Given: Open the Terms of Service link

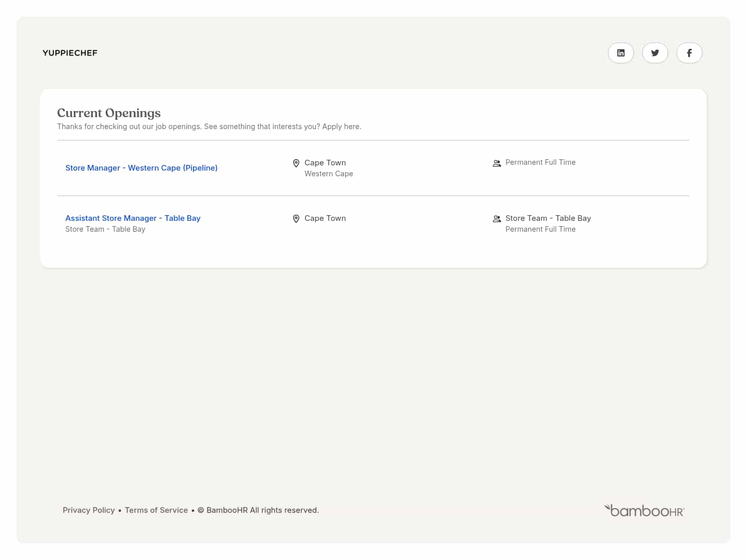Looking at the screenshot, I should (157, 510).
